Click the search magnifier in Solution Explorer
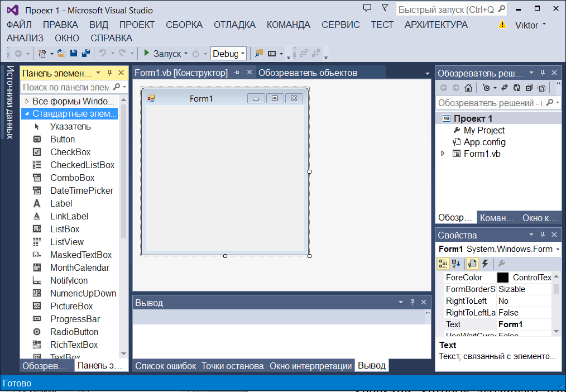Screen dimensions: 566x392 tap(550, 103)
